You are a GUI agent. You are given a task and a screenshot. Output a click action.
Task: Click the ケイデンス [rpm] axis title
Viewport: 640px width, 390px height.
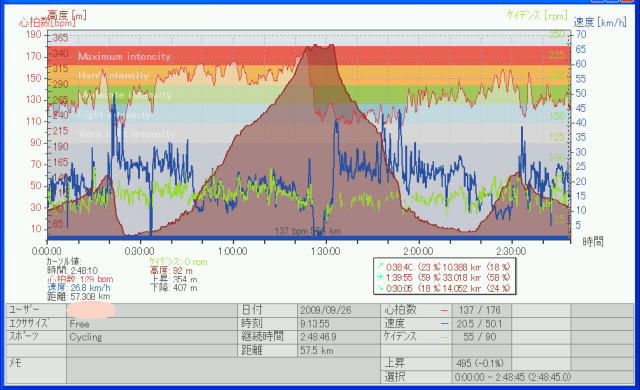click(x=537, y=16)
